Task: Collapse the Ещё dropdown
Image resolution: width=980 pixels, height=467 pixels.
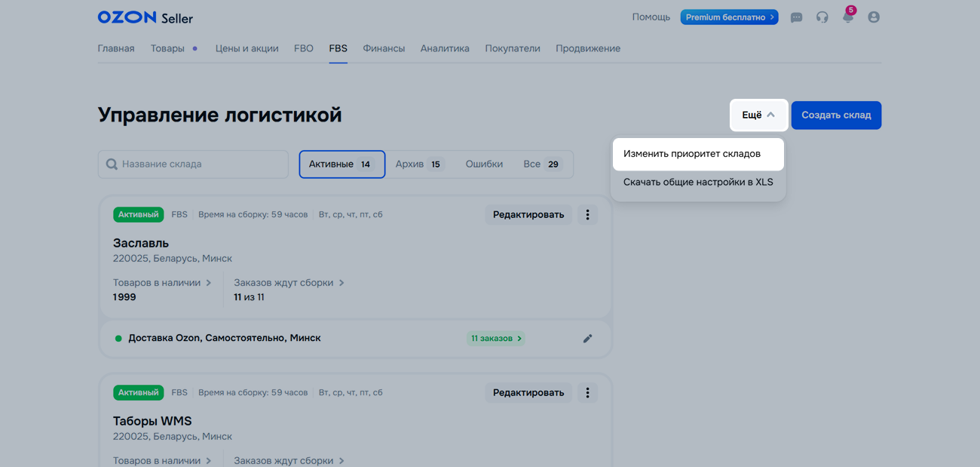Action: (x=758, y=115)
